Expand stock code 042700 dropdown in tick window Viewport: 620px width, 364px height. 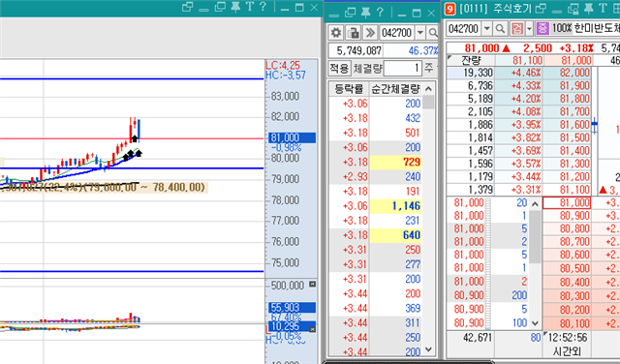420,32
